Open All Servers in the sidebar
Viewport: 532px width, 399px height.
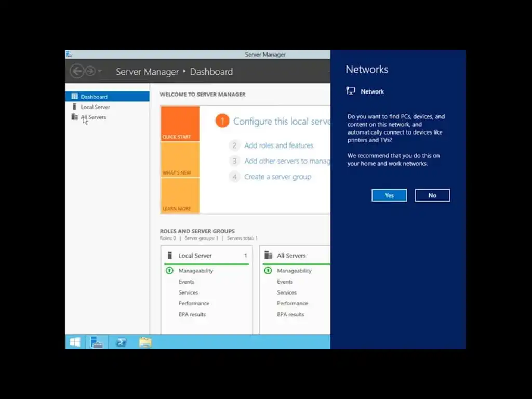(x=107, y=117)
